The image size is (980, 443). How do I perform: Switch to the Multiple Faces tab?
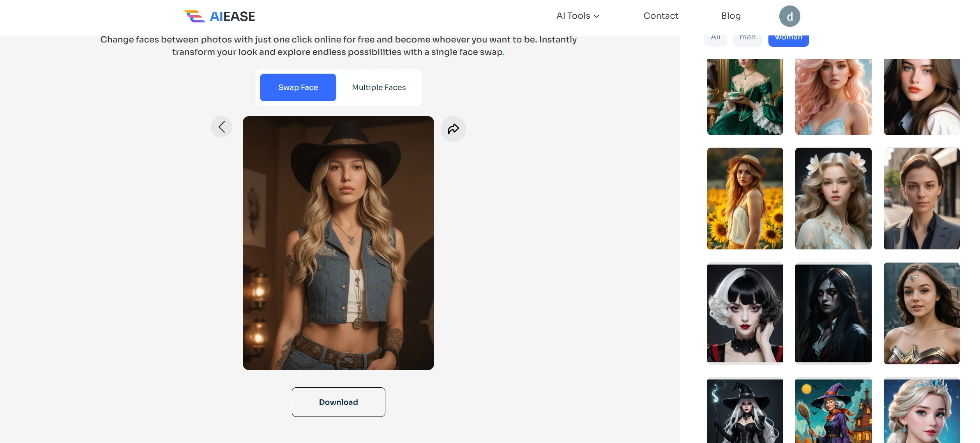[379, 87]
